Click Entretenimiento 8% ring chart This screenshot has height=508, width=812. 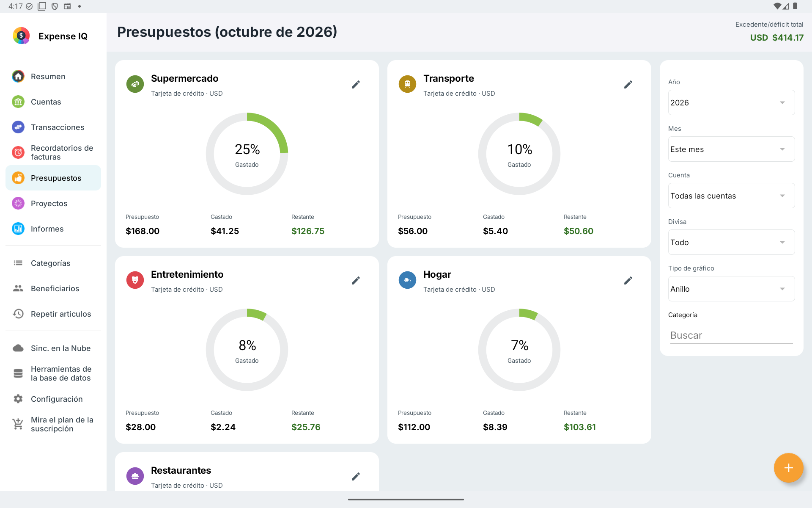[247, 350]
